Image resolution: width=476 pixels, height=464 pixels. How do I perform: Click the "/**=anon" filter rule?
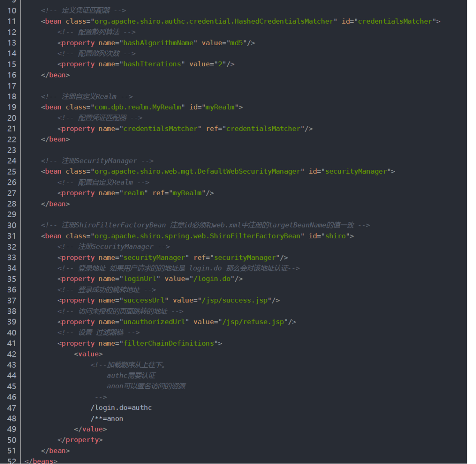click(107, 419)
